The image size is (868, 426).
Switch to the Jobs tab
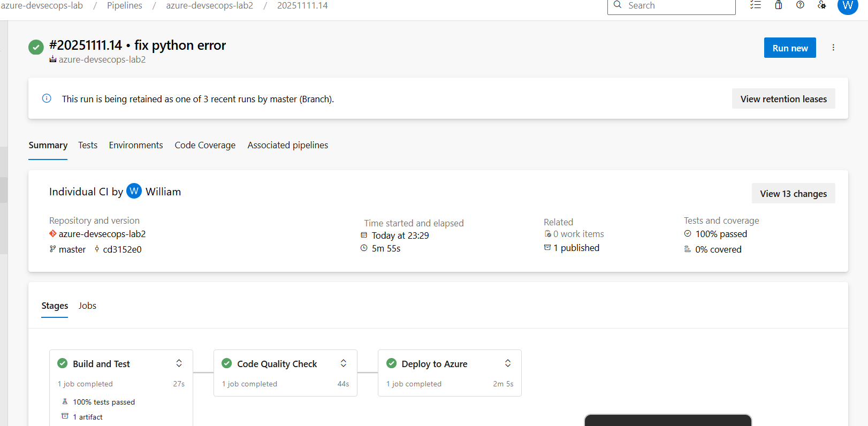click(87, 306)
